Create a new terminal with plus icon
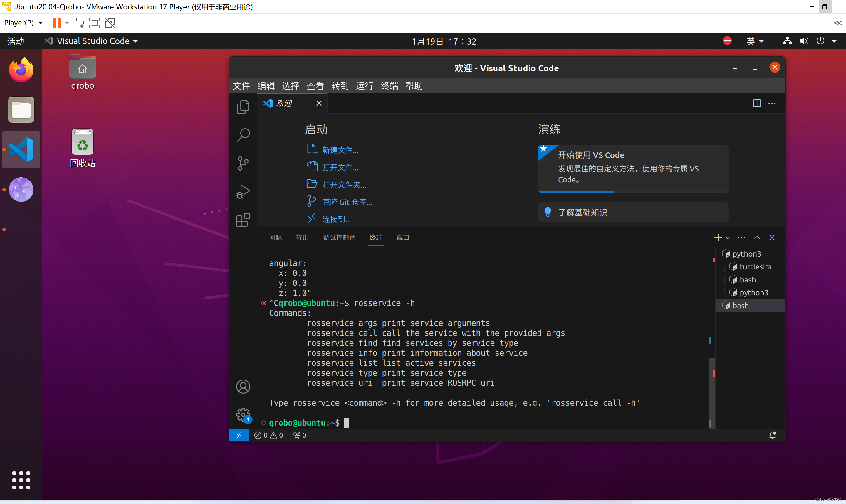846x504 pixels. click(x=718, y=237)
